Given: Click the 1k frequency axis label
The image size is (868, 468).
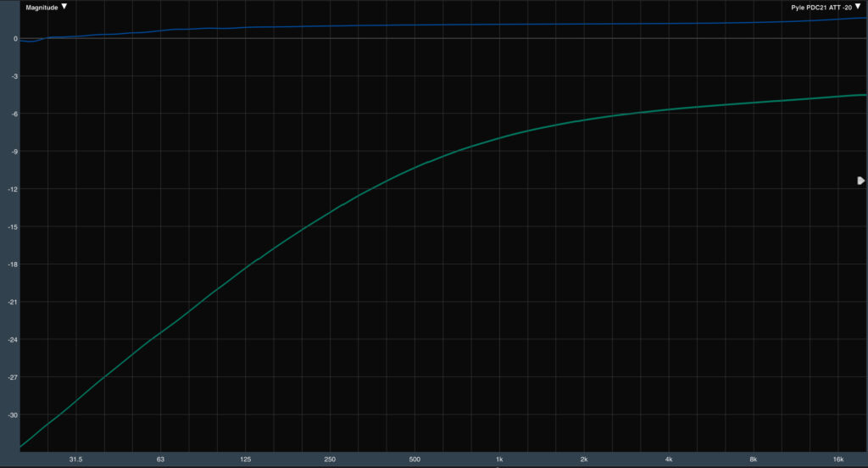Looking at the screenshot, I should 499,460.
